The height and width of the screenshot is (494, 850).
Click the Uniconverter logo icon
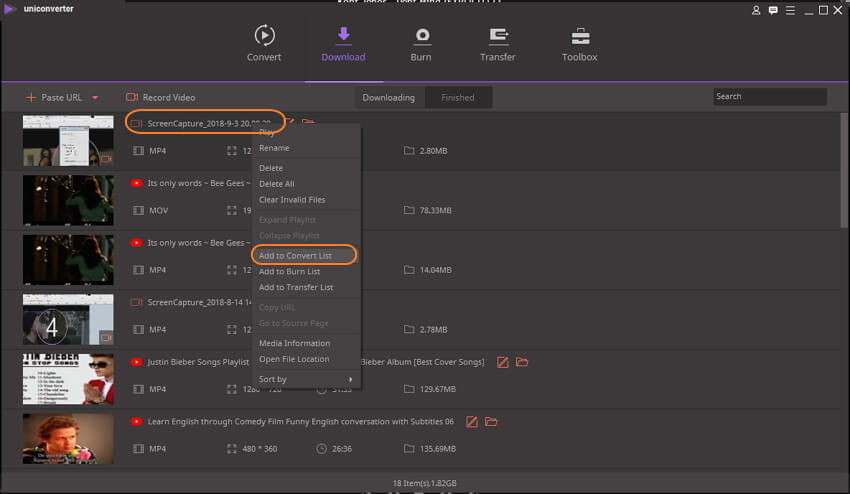9,9
